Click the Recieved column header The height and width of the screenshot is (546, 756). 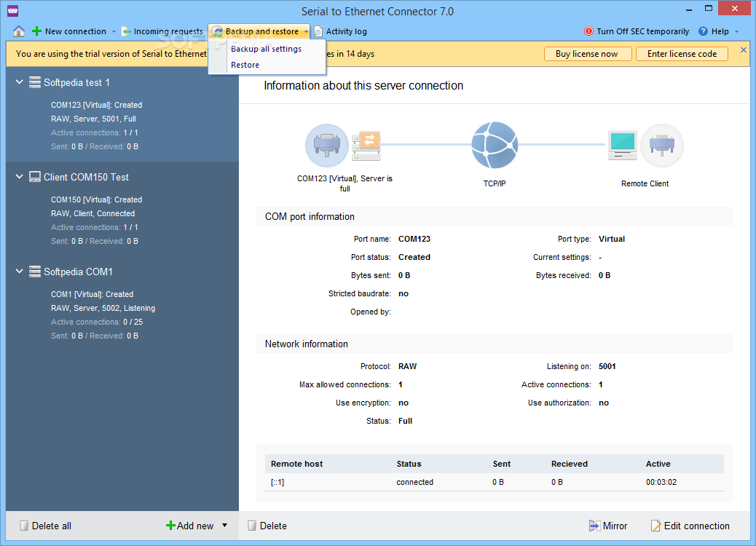[x=570, y=464]
